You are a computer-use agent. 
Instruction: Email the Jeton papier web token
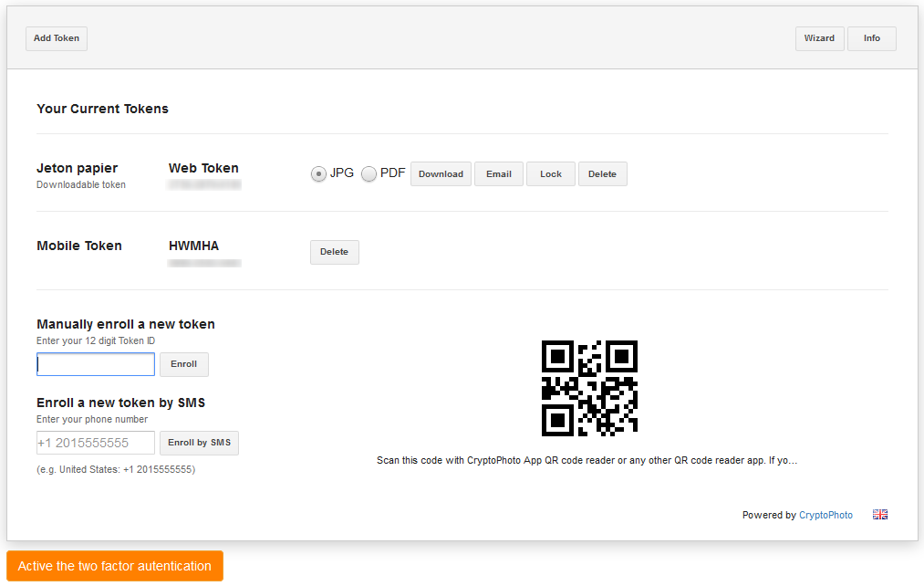[x=499, y=174]
